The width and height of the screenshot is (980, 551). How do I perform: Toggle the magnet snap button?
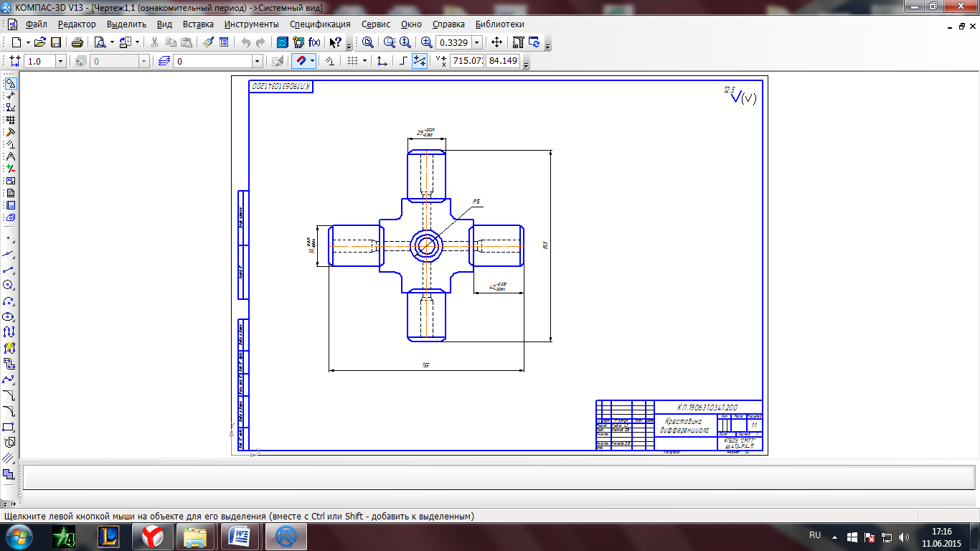coord(301,61)
